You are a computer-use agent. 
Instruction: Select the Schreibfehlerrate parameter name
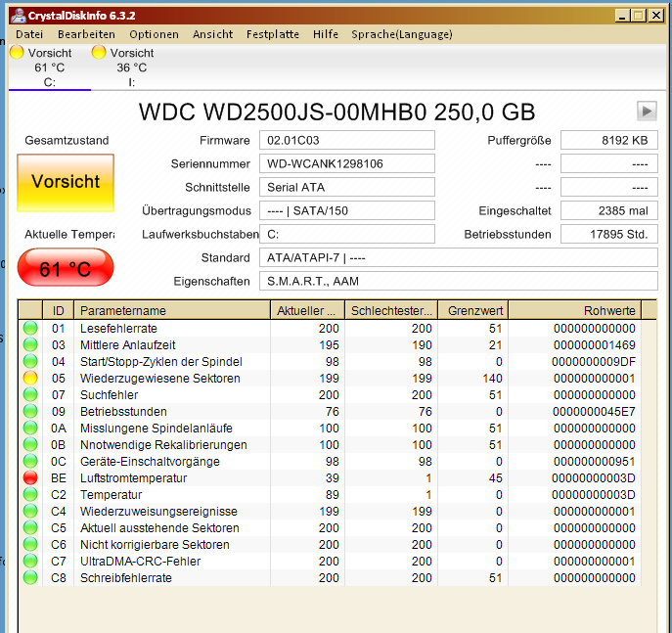(x=126, y=577)
